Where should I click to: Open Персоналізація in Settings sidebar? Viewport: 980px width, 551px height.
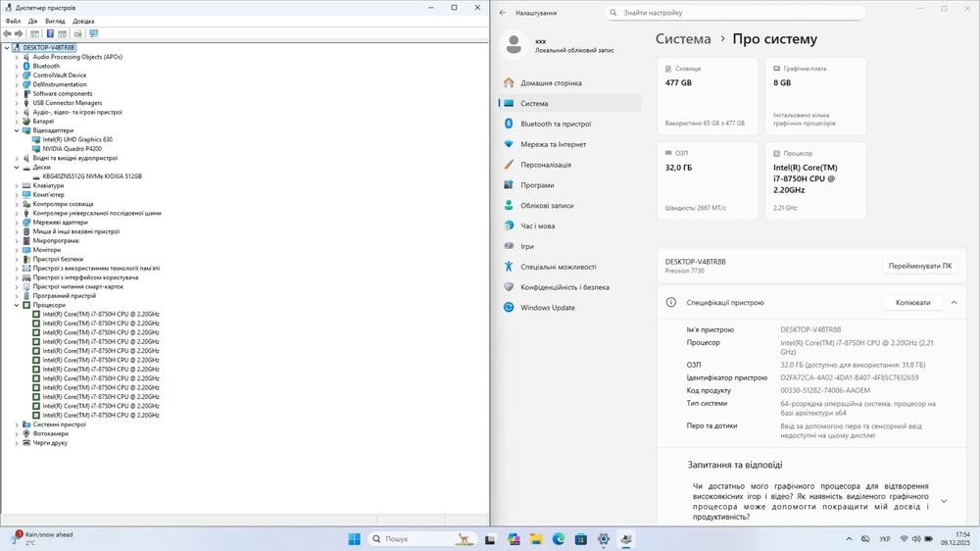[x=570, y=165]
